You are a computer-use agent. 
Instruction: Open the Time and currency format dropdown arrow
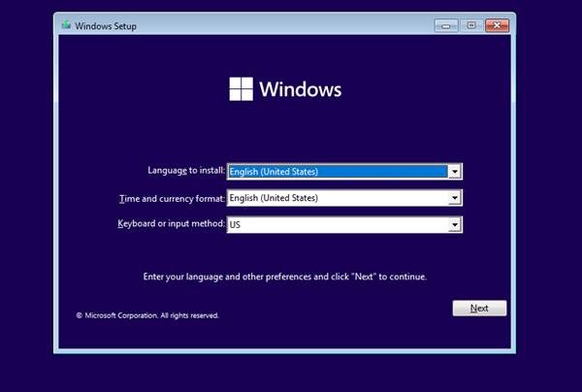coord(455,198)
